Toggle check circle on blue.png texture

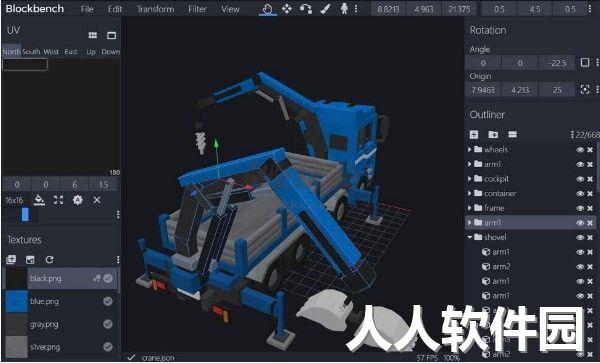click(108, 301)
